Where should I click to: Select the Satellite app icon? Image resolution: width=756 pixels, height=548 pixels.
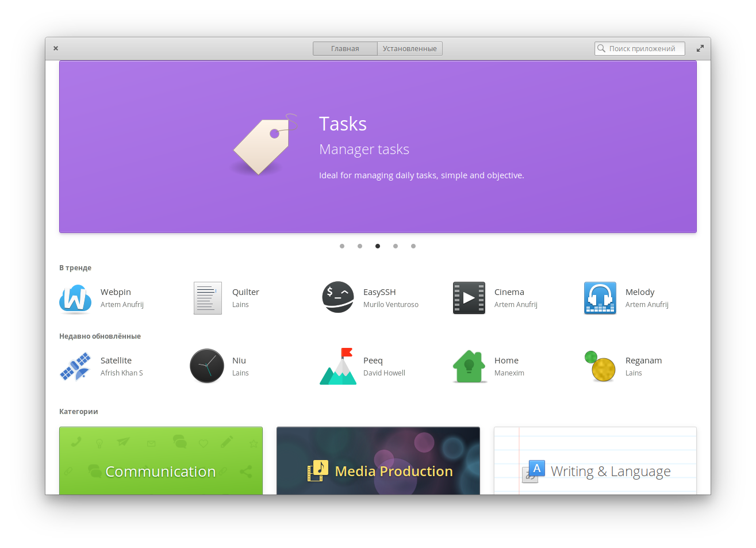pos(75,366)
